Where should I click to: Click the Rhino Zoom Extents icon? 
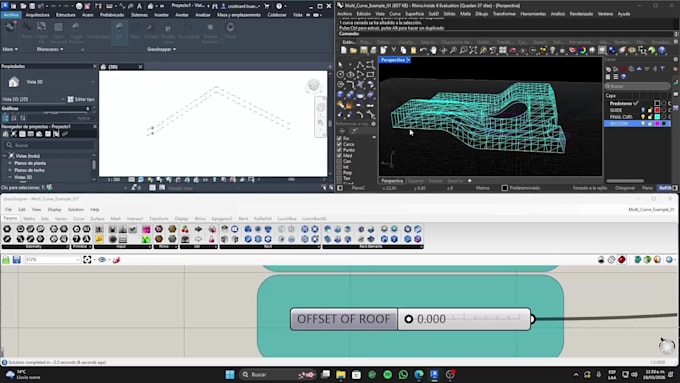[473, 51]
